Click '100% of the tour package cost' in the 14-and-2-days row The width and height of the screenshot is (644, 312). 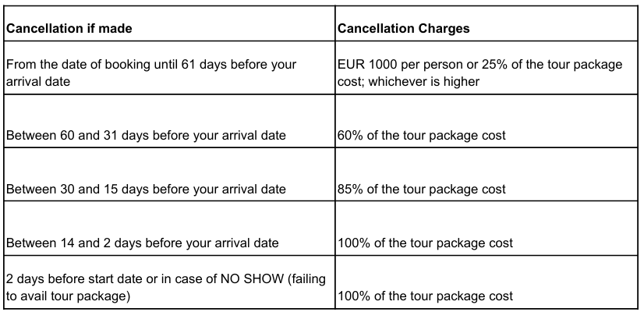[x=487, y=228]
